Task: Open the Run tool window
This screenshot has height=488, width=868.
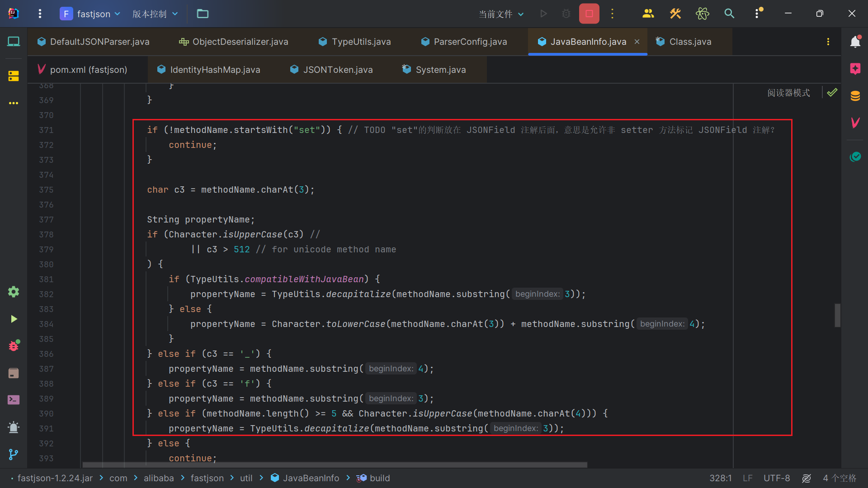Action: coord(14,319)
